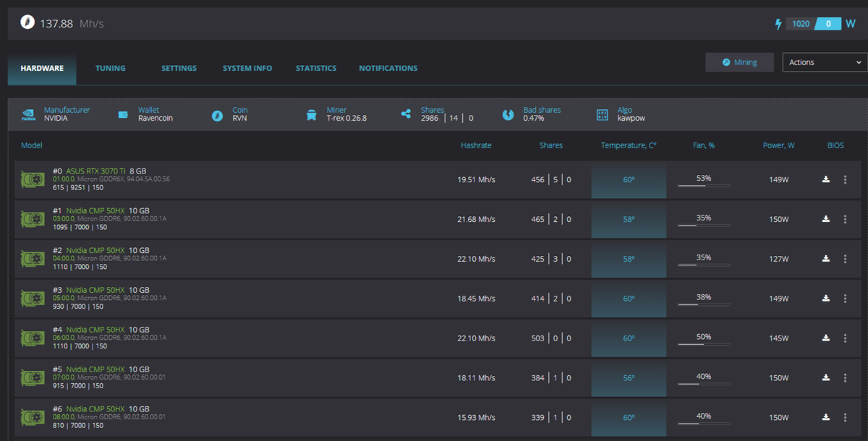Screen dimensions: 868x441
Task: Open three-dot menu for GPU #2
Action: [x=845, y=259]
